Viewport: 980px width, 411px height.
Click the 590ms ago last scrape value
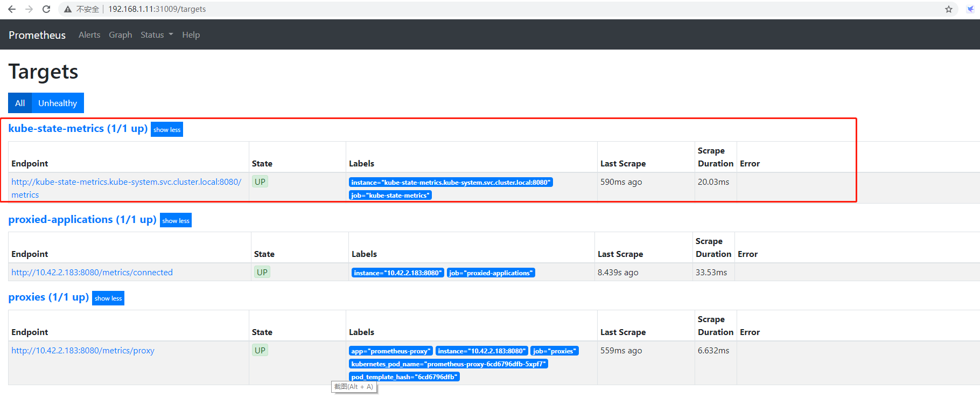621,182
